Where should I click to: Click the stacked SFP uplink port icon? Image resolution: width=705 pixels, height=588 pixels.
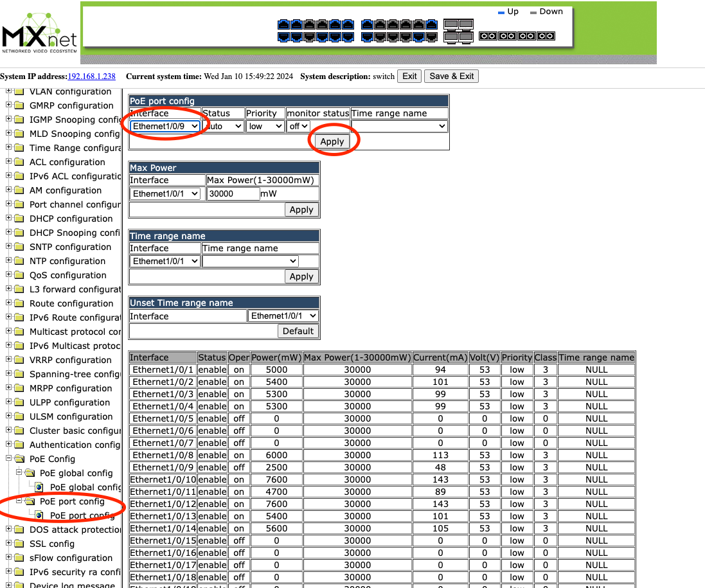click(458, 31)
